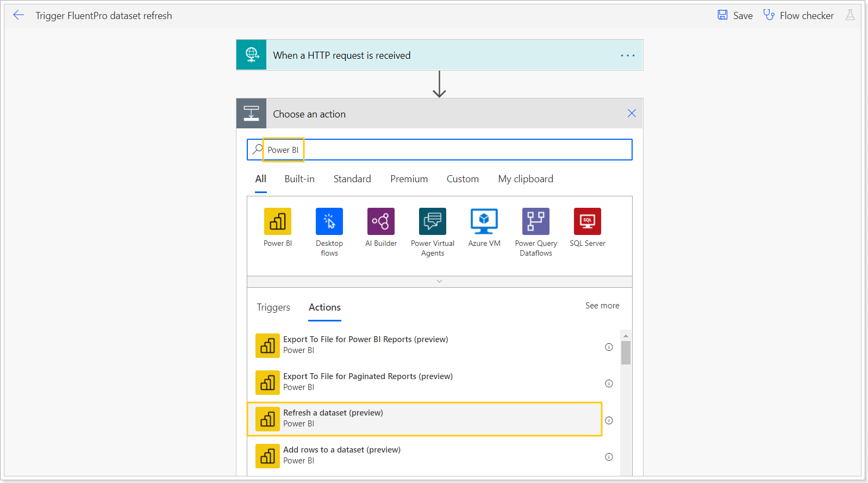Click HTTP request trigger icon
This screenshot has width=868, height=483.
tap(251, 55)
